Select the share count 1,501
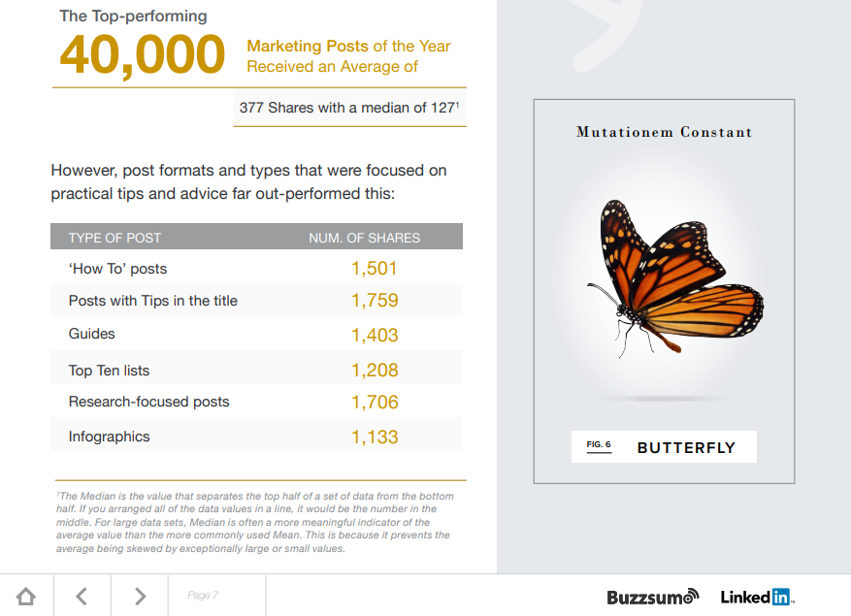This screenshot has width=851, height=616. [375, 269]
